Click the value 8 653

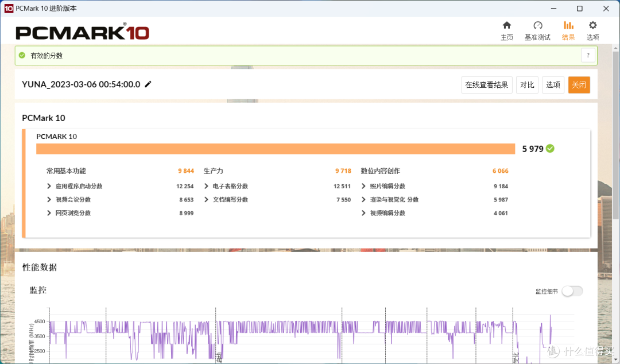[x=186, y=200]
